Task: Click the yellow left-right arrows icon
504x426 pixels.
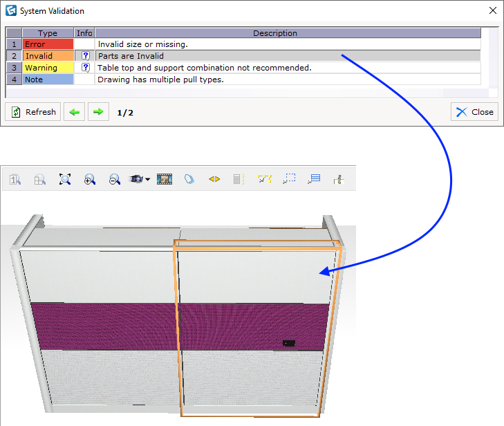Action: pyautogui.click(x=214, y=179)
